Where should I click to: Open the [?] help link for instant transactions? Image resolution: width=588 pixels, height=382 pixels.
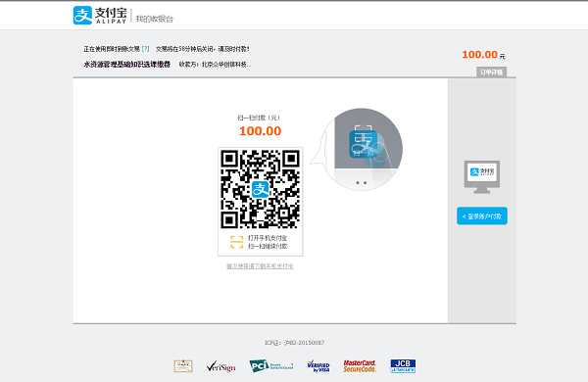pyautogui.click(x=145, y=49)
